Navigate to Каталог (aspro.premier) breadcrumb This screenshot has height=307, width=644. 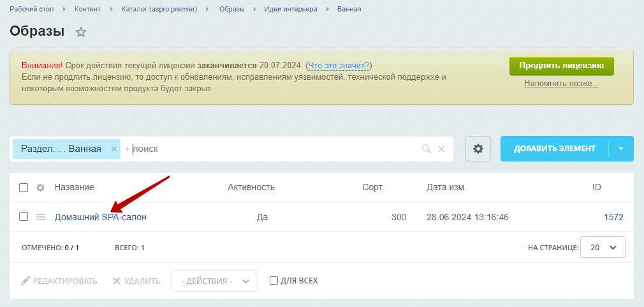[x=160, y=9]
